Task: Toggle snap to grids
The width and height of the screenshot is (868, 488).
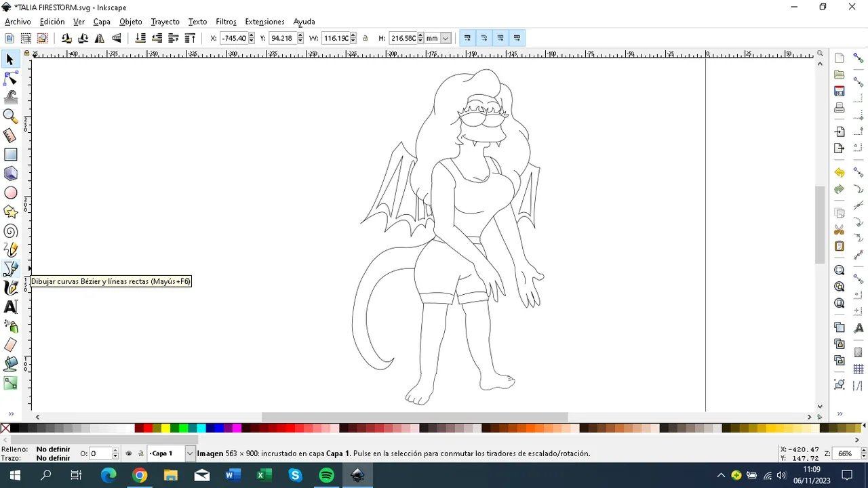Action: 858,370
